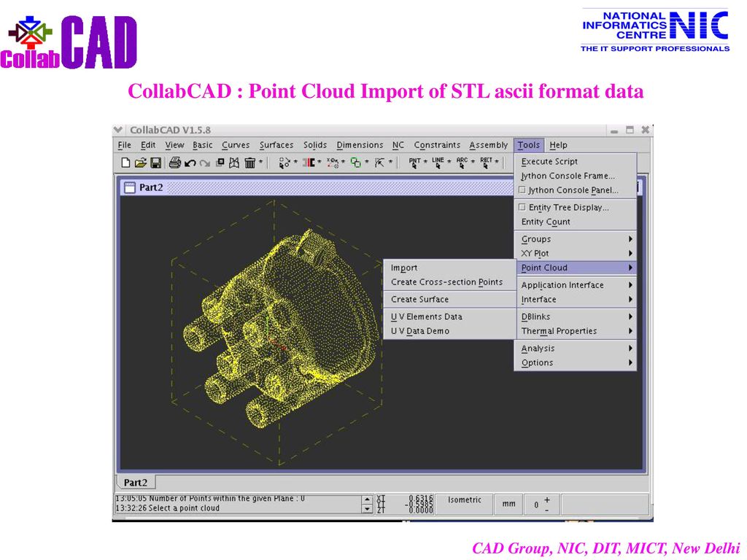
Task: Choose Create Surface in submenu
Action: (449, 299)
